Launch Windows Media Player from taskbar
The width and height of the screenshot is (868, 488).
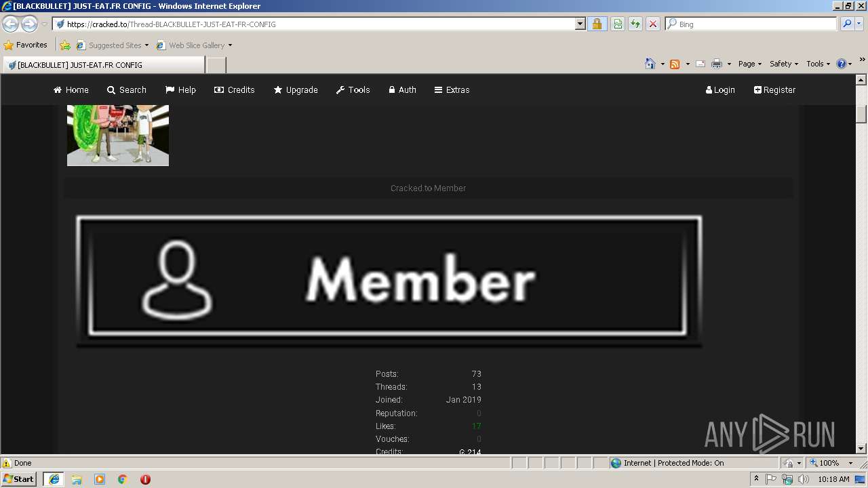coord(100,479)
